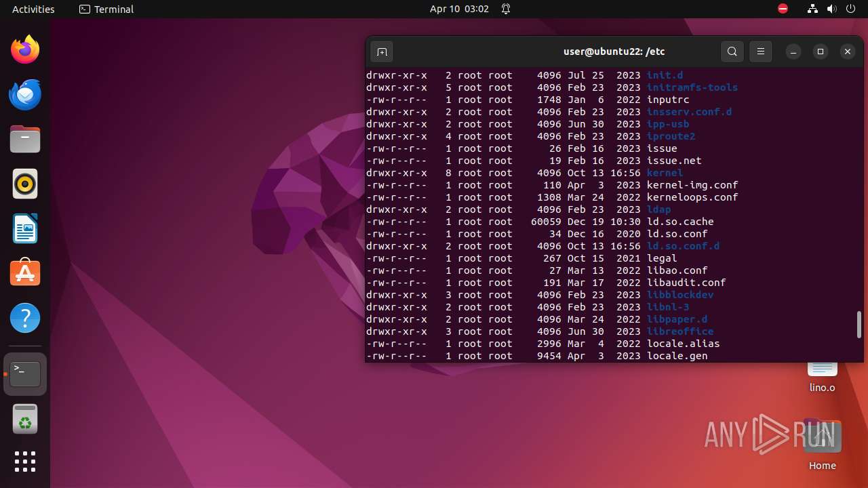This screenshot has width=868, height=488.
Task: Open the Home desktop folder
Action: pyautogui.click(x=823, y=445)
